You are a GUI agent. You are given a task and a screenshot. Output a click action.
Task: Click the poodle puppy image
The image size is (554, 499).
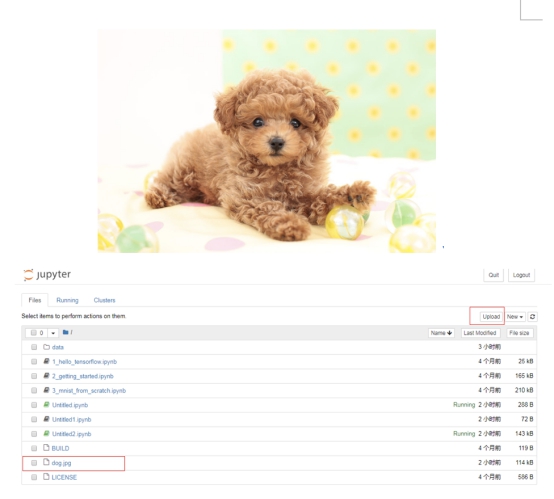(x=267, y=141)
